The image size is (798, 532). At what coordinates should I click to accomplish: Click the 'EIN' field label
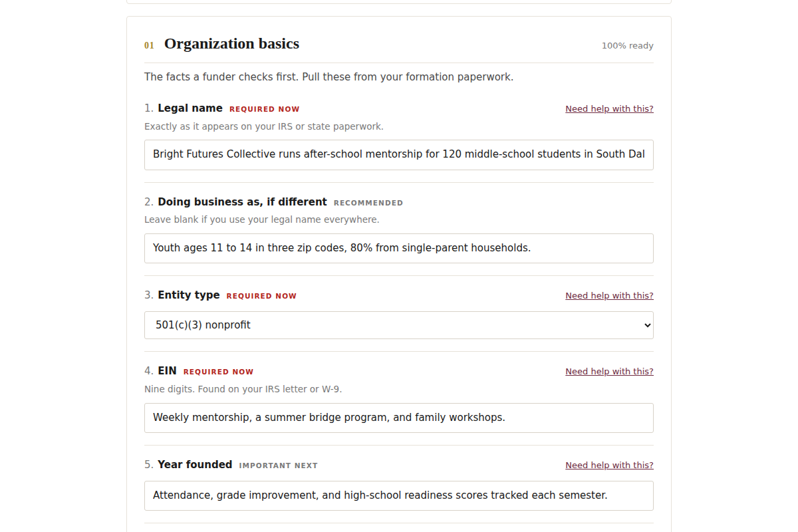(x=167, y=371)
